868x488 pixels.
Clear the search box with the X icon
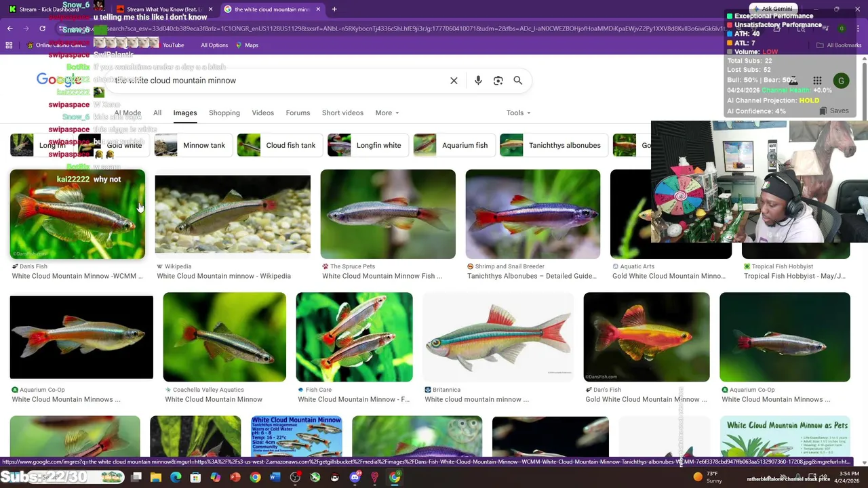[x=454, y=81]
